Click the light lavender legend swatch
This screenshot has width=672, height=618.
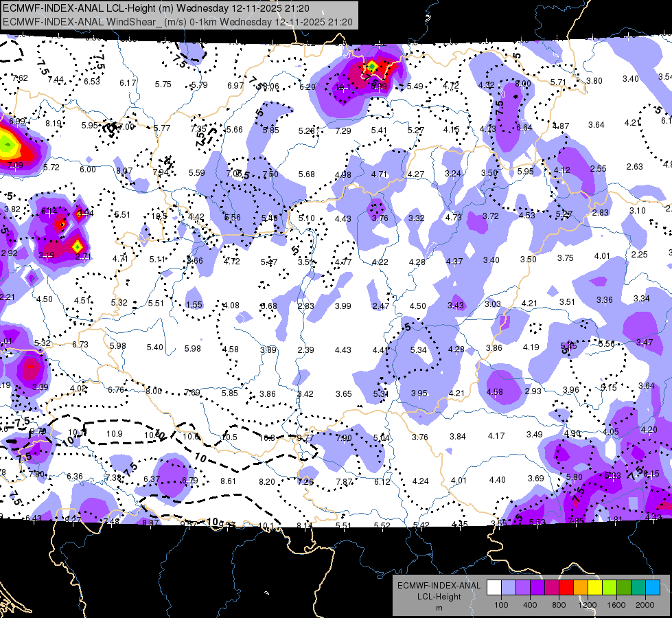point(509,588)
